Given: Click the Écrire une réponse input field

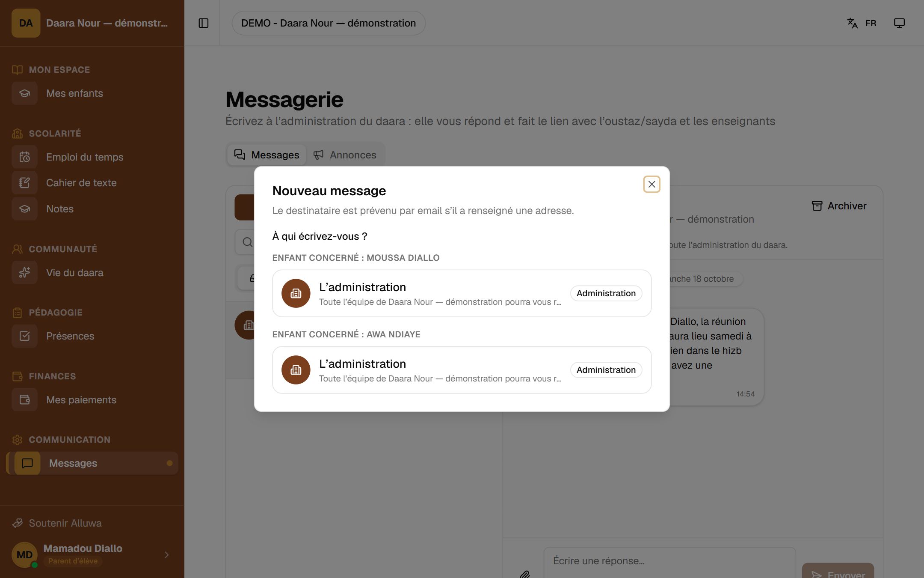Looking at the screenshot, I should (669, 563).
